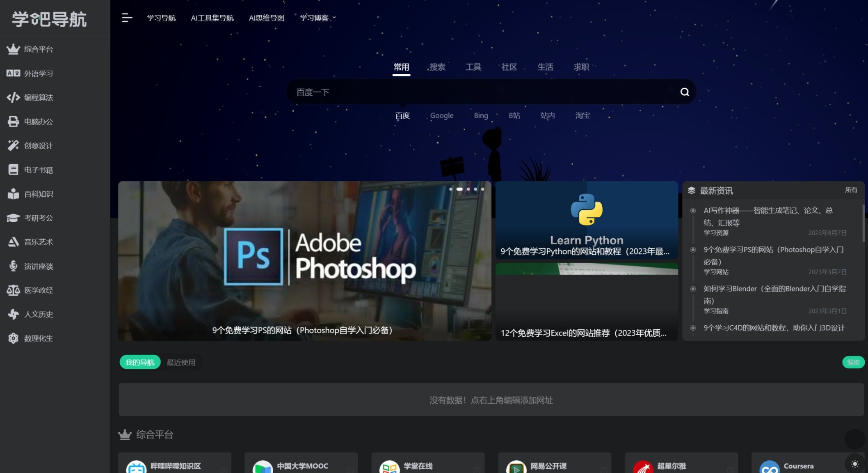This screenshot has width=868, height=473.
Task: Click the search magnifier icon
Action: 685,92
